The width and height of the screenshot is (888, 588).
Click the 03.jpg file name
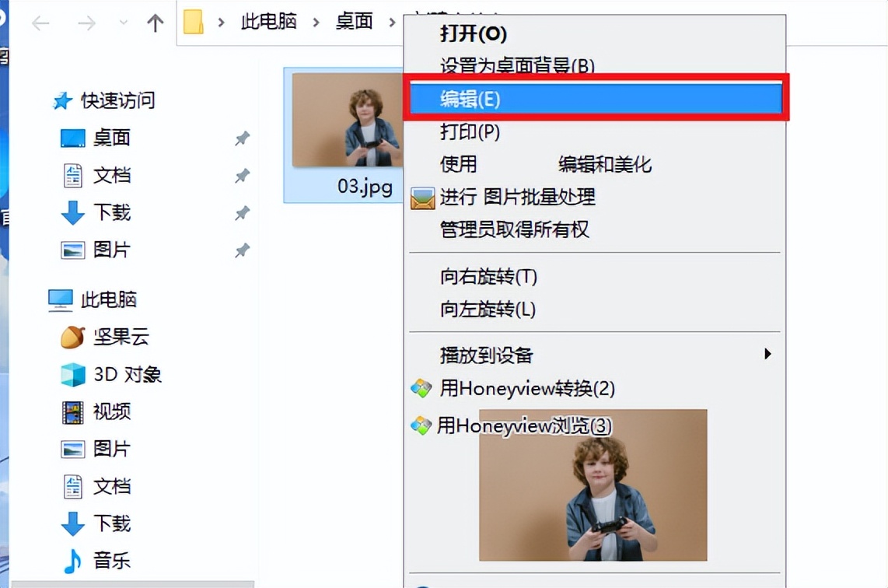365,187
